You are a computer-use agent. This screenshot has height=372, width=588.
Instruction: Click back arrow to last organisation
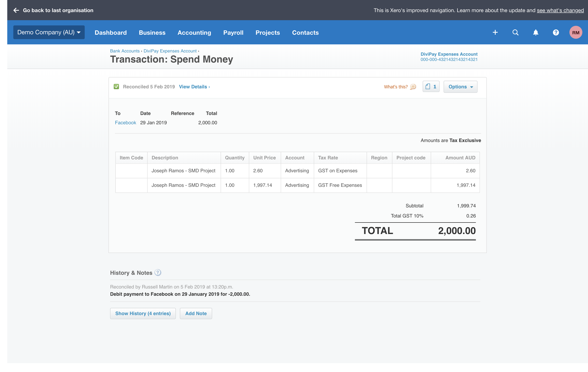coord(16,10)
